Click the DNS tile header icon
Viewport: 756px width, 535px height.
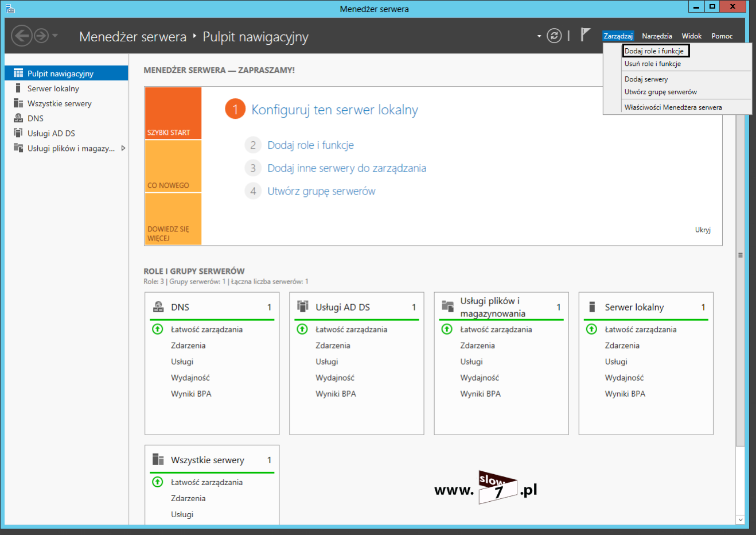[x=158, y=307]
